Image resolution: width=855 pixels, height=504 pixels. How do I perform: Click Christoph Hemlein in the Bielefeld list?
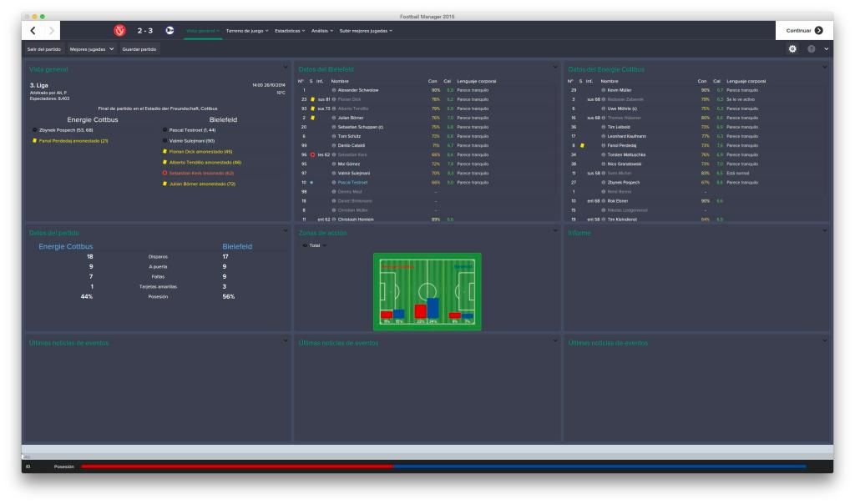(x=356, y=219)
